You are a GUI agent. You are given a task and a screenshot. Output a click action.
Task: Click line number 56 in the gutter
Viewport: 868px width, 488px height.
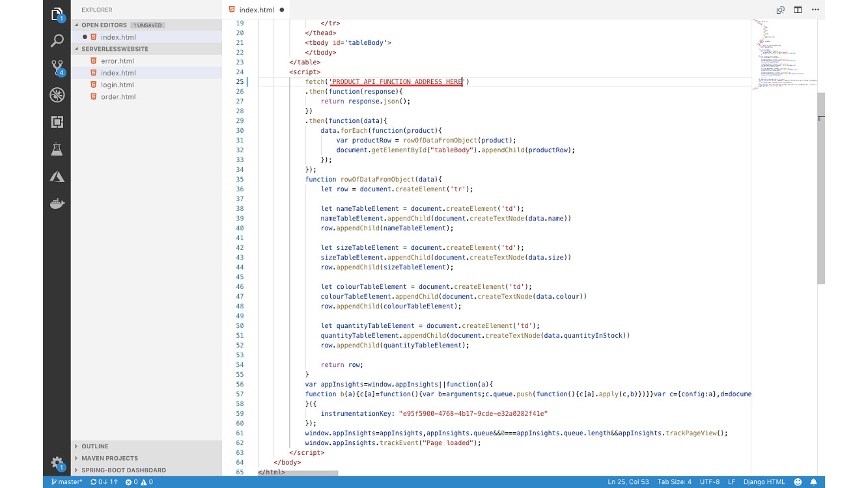240,384
